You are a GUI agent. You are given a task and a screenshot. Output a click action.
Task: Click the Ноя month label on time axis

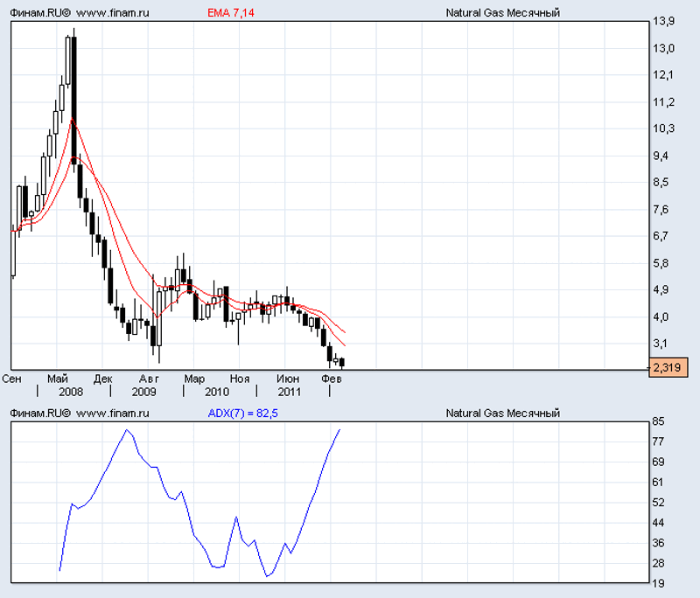(240, 379)
